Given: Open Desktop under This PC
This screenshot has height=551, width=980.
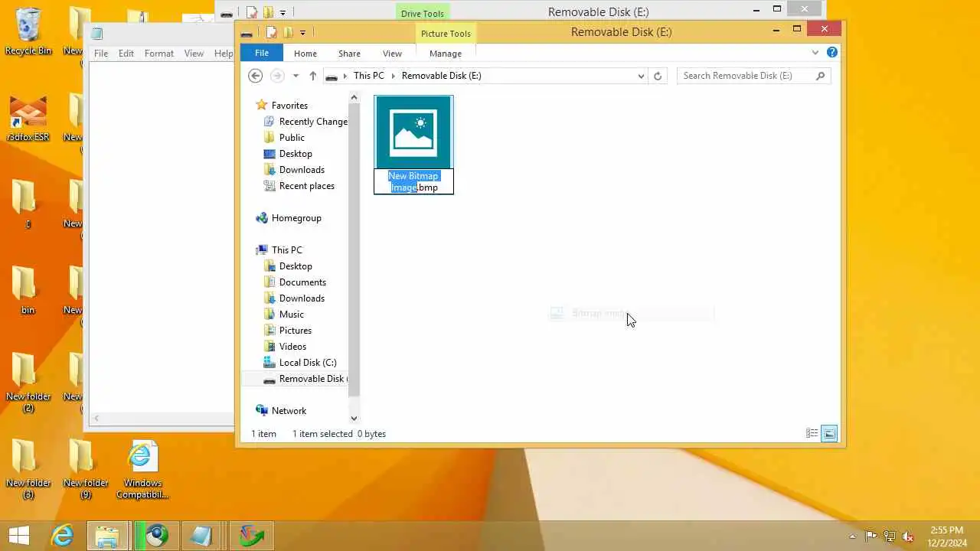Looking at the screenshot, I should (x=296, y=266).
